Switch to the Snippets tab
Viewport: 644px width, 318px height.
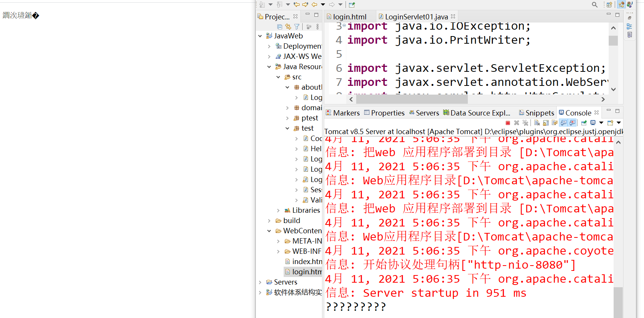(536, 113)
